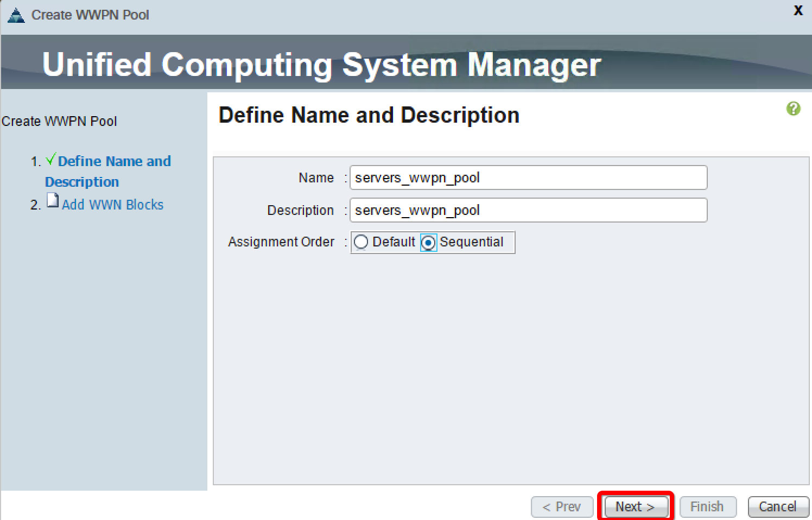Click the Description input field
This screenshot has height=520, width=812.
(x=528, y=210)
